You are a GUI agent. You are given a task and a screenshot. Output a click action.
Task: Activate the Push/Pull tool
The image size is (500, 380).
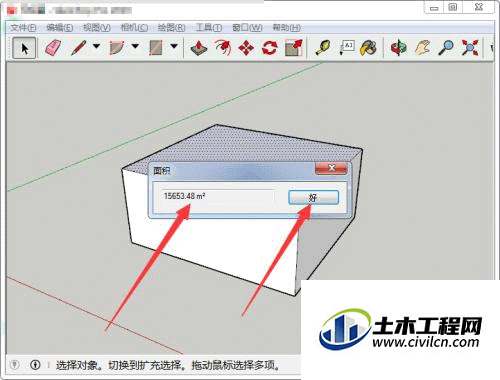199,48
